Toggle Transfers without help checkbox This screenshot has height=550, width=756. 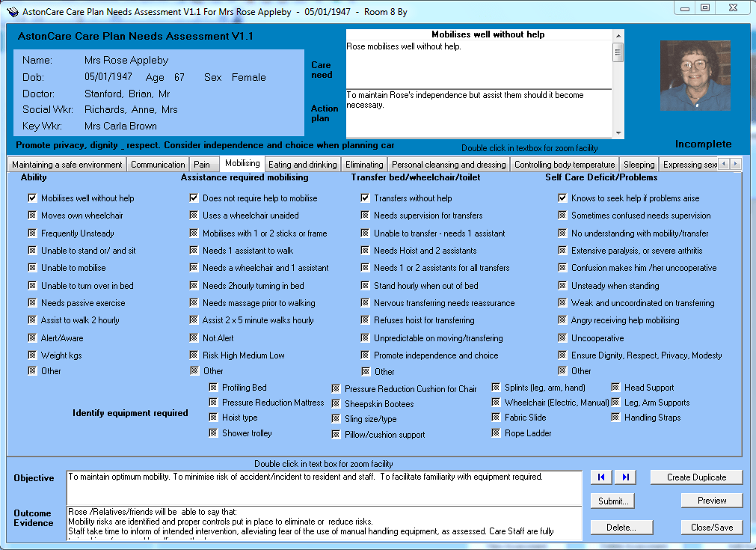coord(365,198)
